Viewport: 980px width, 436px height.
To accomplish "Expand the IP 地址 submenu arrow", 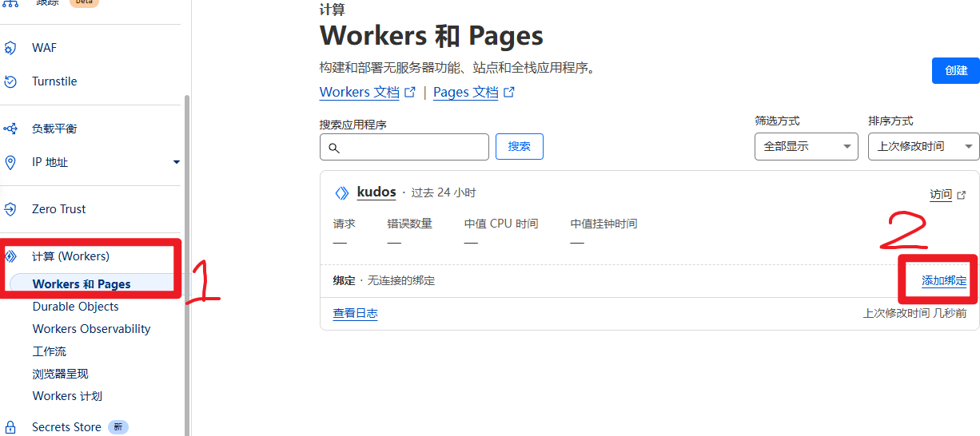I will [x=177, y=162].
